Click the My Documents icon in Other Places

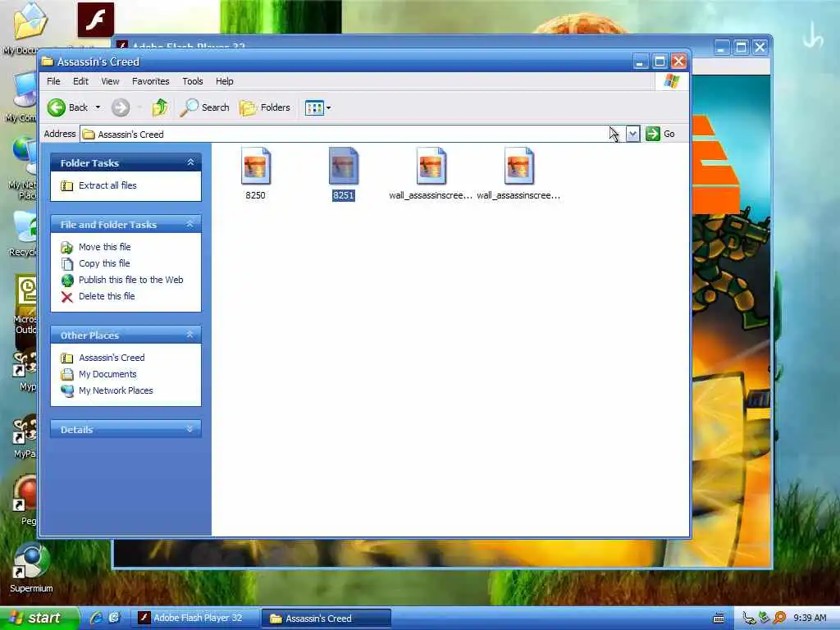point(67,374)
